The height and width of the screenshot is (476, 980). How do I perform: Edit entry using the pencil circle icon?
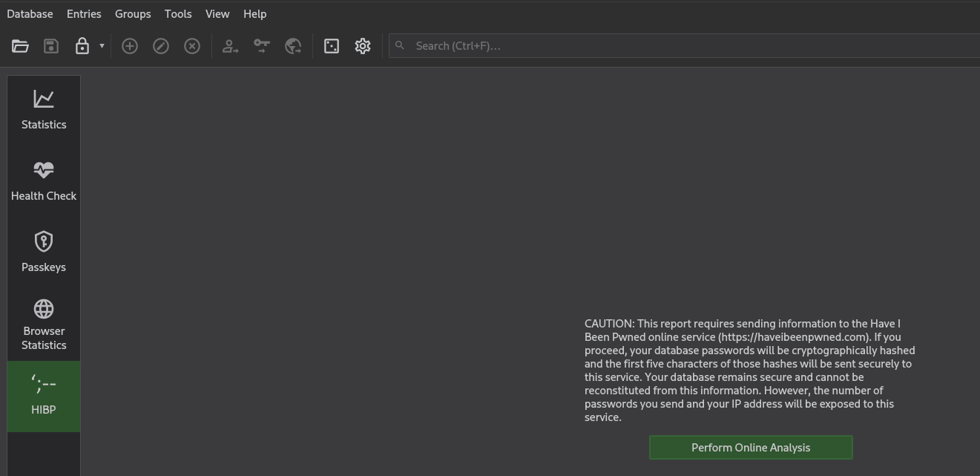tap(161, 46)
